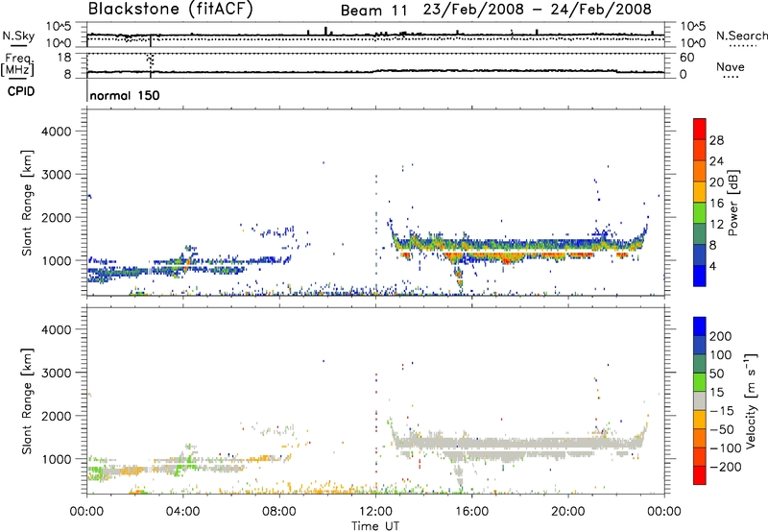The width and height of the screenshot is (768, 532).
Task: Click the "-200" velocity colorbar label
Action: click(726, 467)
